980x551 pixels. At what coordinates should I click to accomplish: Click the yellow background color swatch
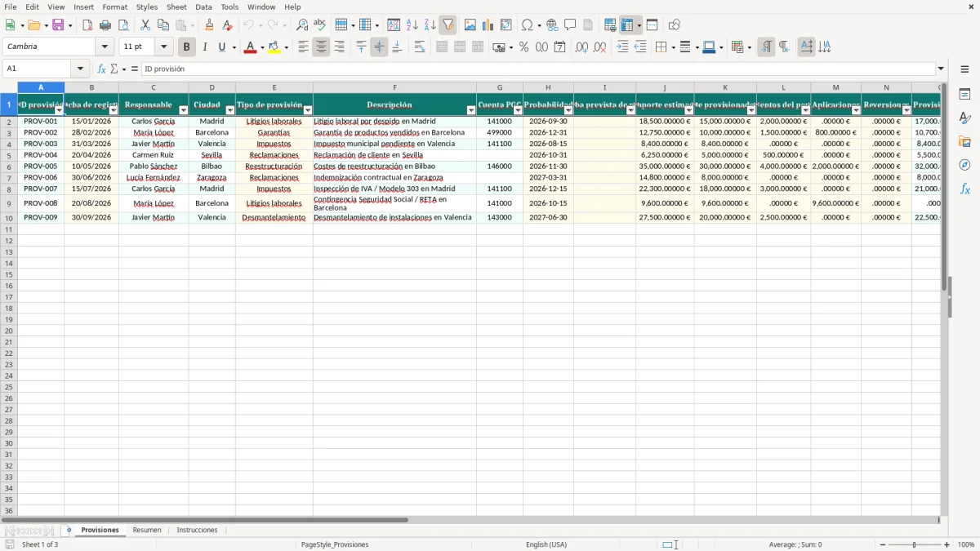point(274,47)
